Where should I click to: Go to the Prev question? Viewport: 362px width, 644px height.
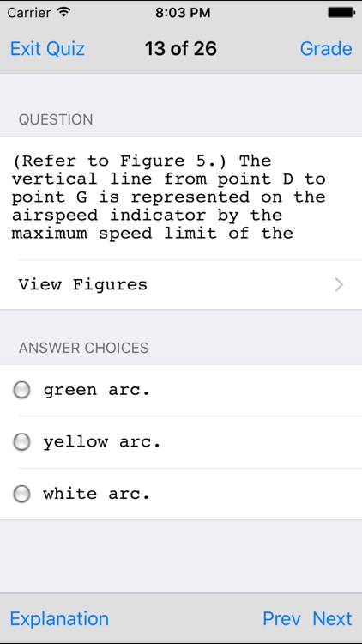click(281, 618)
